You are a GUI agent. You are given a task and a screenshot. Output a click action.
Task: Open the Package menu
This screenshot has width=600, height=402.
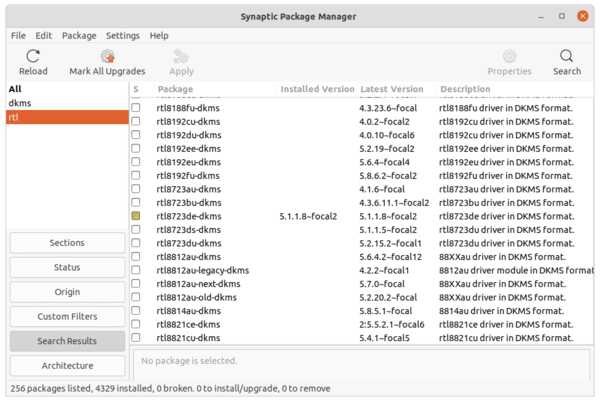[x=79, y=36]
